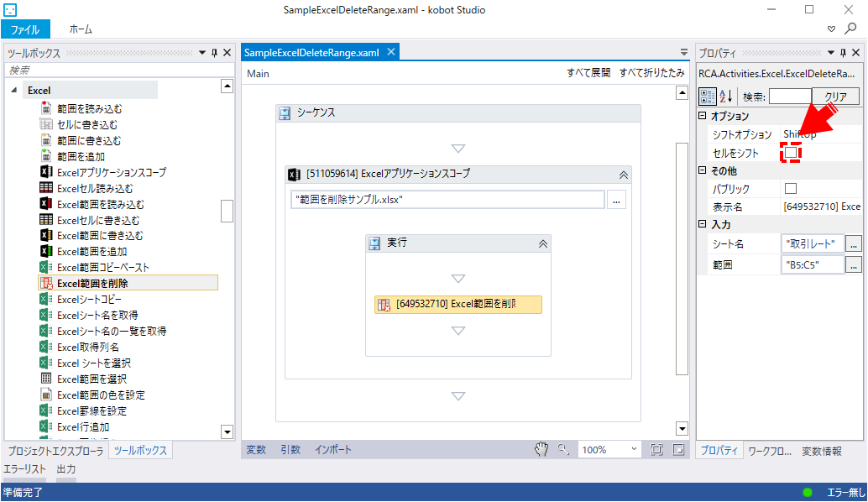Click the 範囲 value field "B5:C5"

(813, 264)
